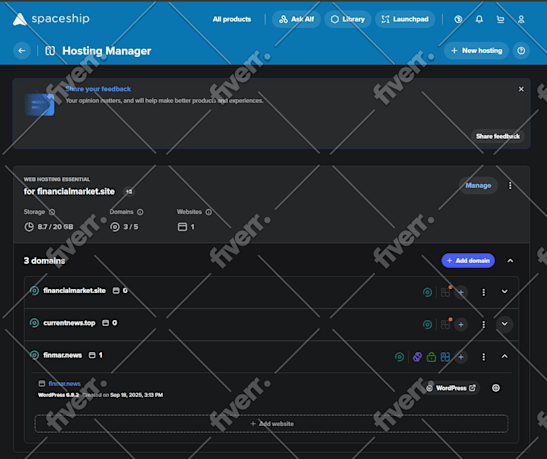Show Storage info tooltip icon

pos(52,212)
